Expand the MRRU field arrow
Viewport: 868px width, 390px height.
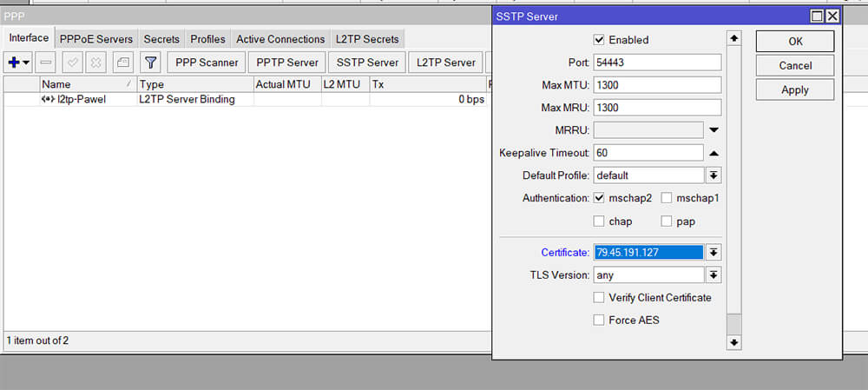pyautogui.click(x=714, y=130)
